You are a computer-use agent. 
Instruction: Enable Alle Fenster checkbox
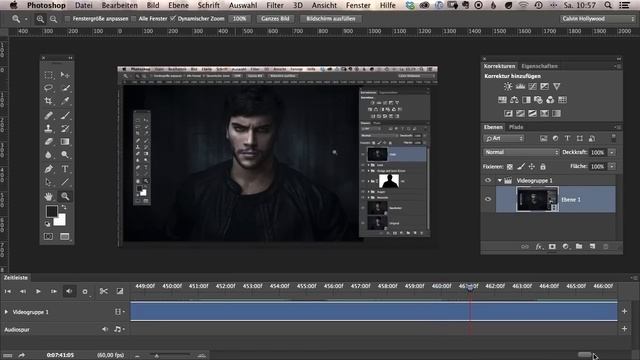[x=133, y=19]
